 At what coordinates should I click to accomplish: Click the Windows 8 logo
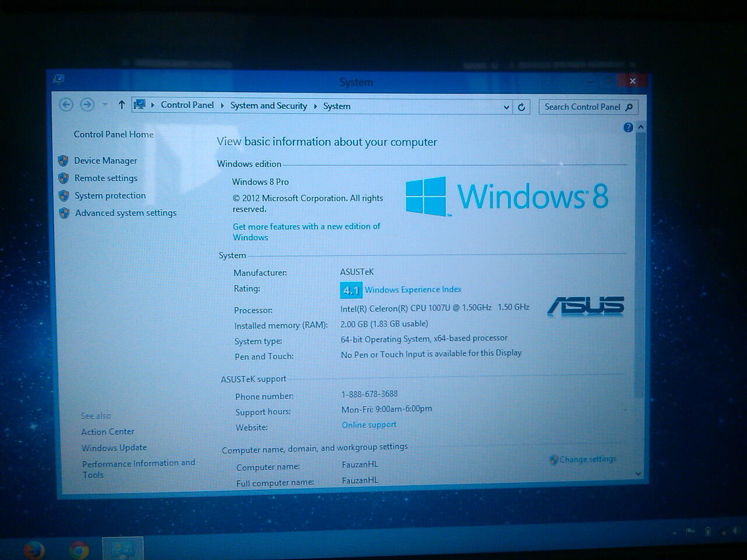507,197
